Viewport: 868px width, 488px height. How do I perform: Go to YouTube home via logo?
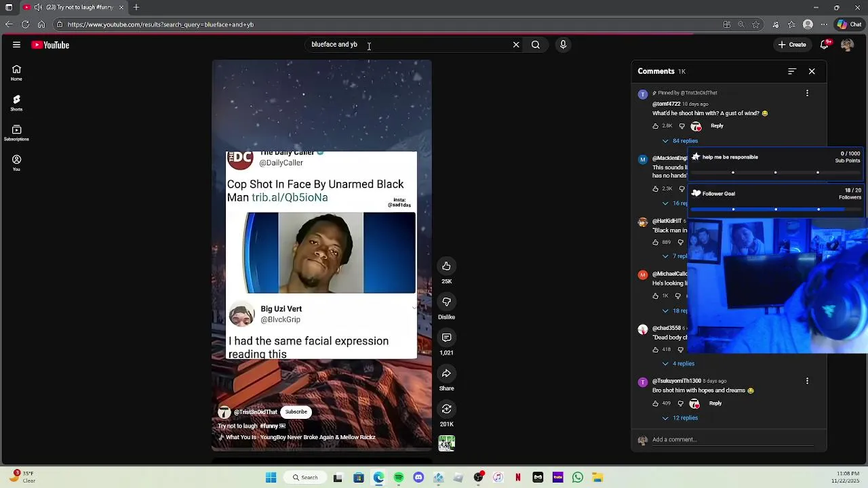pyautogui.click(x=50, y=45)
